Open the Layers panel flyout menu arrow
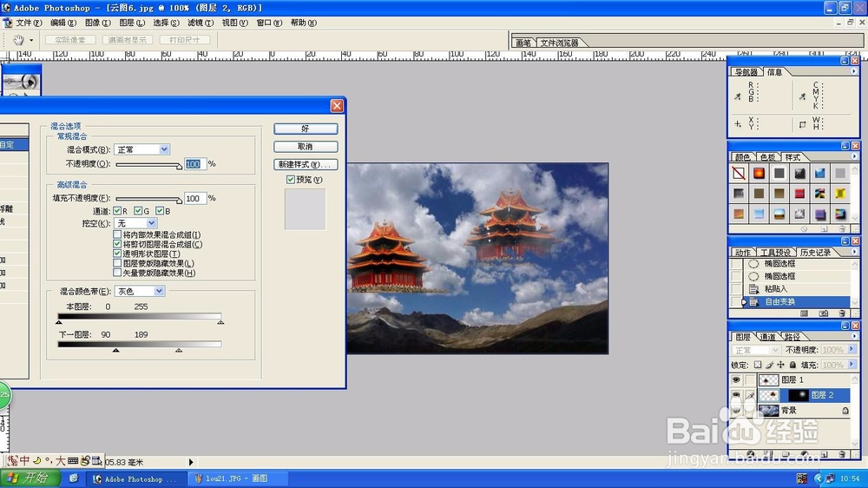 tap(853, 336)
